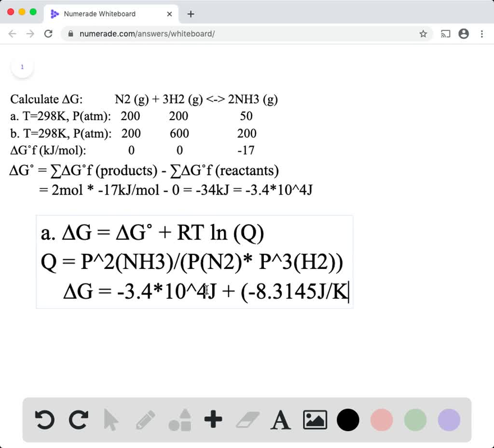Open the Chrome profile avatar
494x448 pixels.
coord(464,34)
